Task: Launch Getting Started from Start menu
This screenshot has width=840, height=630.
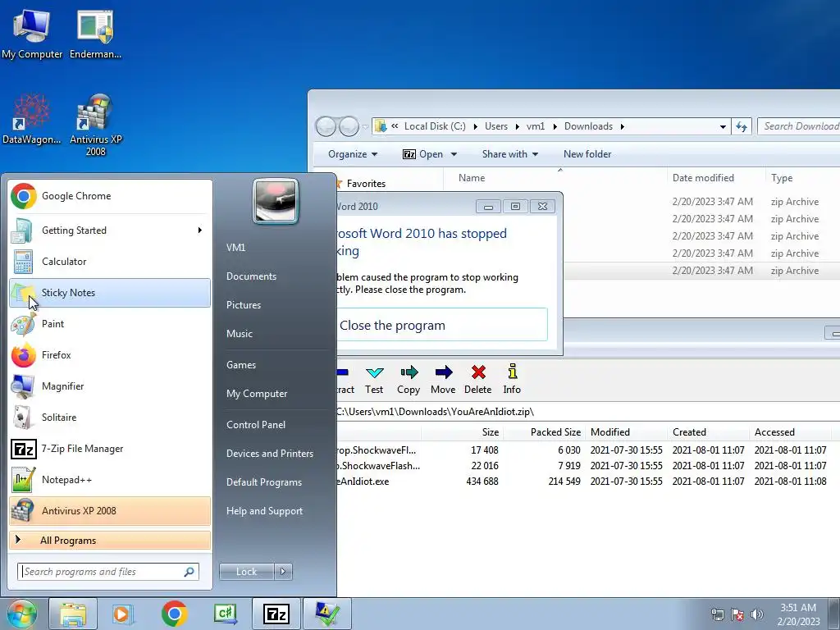Action: pyautogui.click(x=110, y=231)
